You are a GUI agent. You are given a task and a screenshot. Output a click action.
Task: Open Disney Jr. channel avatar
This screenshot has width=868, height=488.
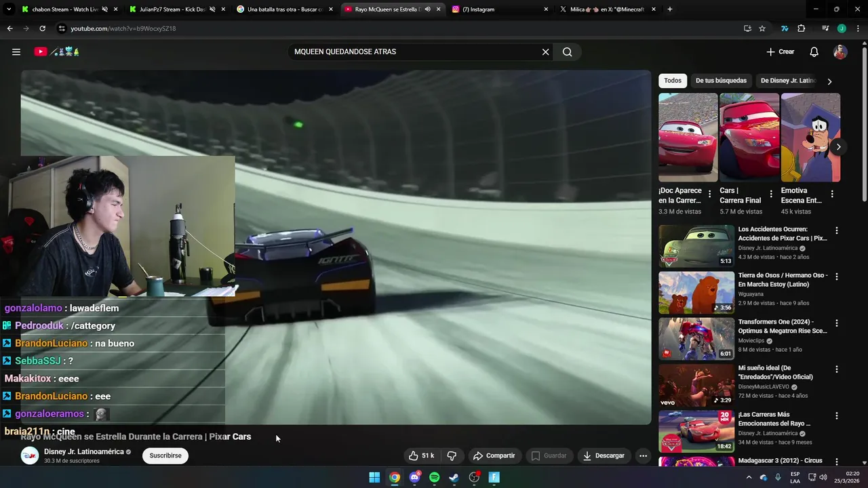pyautogui.click(x=30, y=455)
